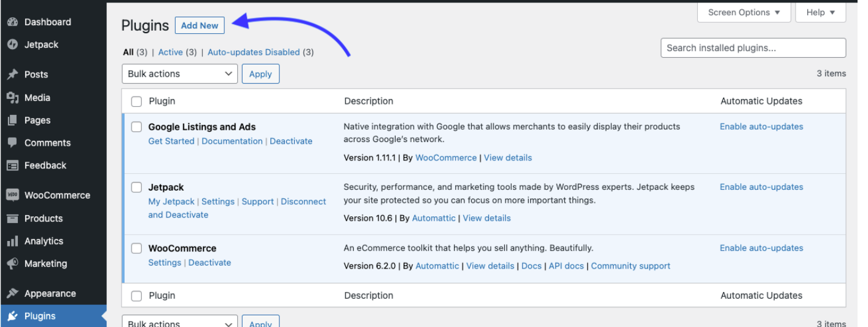The image size is (868, 327).
Task: Open the Dashboard gauge icon in sidebar
Action: click(x=12, y=22)
